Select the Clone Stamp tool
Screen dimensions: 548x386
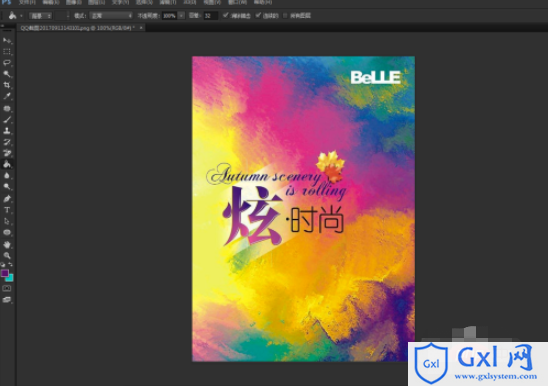[x=7, y=131]
